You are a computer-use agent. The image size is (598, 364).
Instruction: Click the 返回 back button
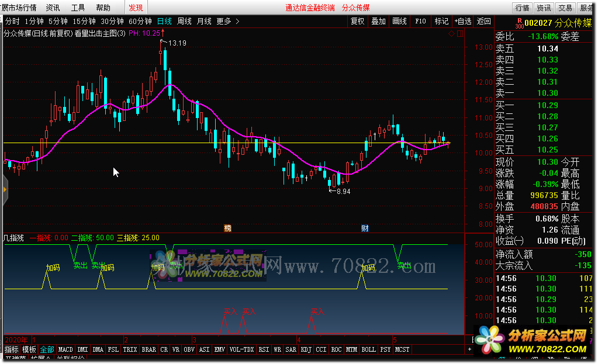click(x=484, y=22)
